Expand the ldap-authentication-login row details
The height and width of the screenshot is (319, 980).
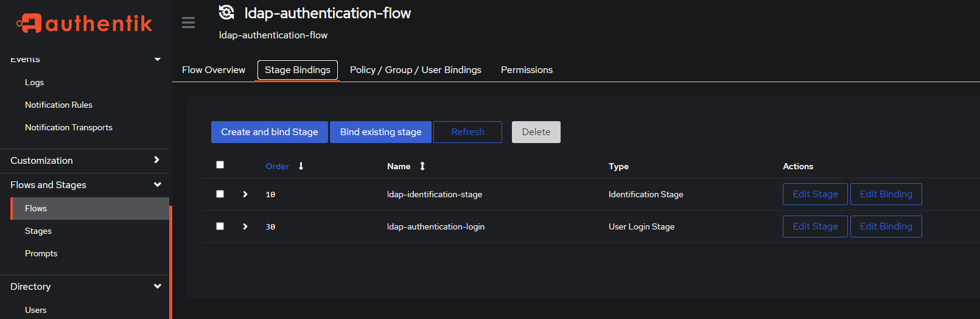click(245, 226)
